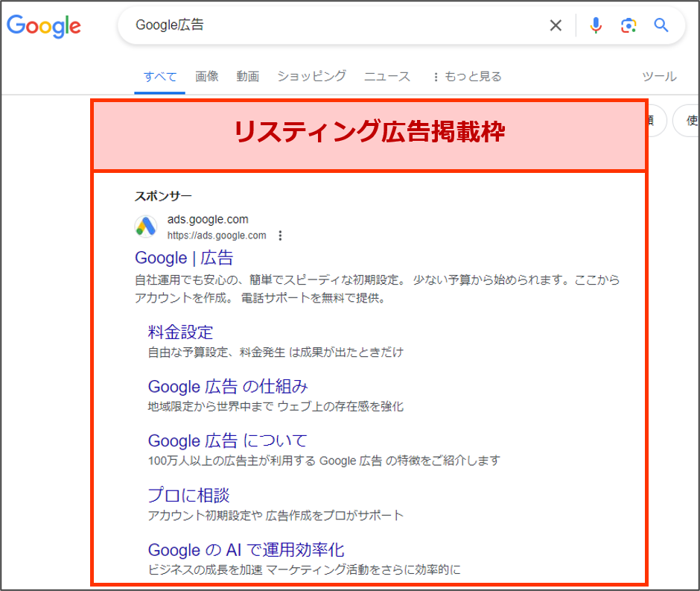This screenshot has height=591, width=700.
Task: Switch to the 動画 tab
Action: 248,76
